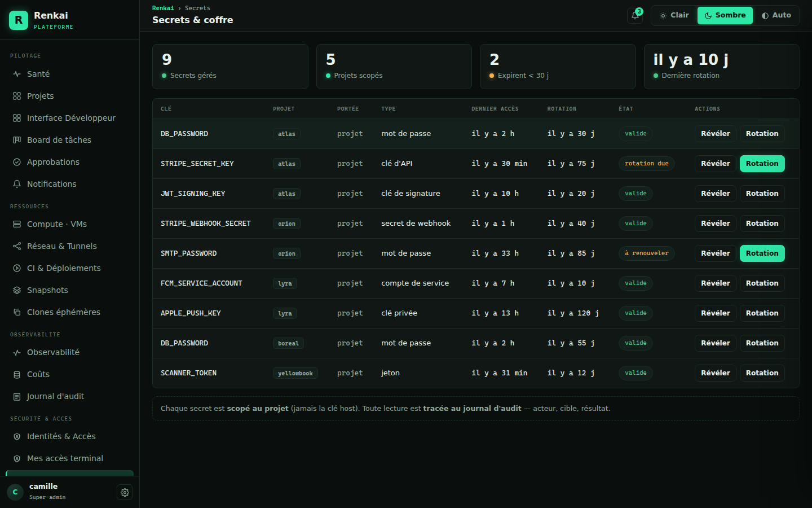Click the yellowbook project tag
This screenshot has width=812, height=508.
coord(295,373)
